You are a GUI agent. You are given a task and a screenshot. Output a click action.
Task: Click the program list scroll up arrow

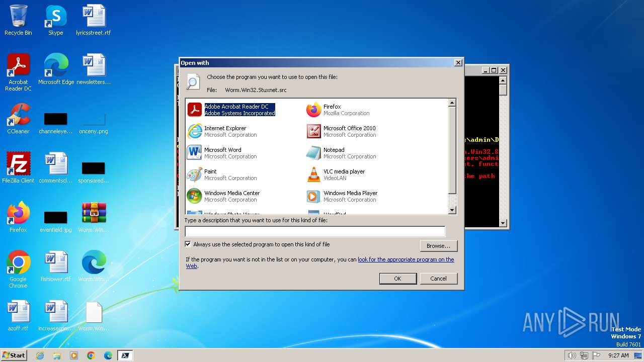(452, 103)
